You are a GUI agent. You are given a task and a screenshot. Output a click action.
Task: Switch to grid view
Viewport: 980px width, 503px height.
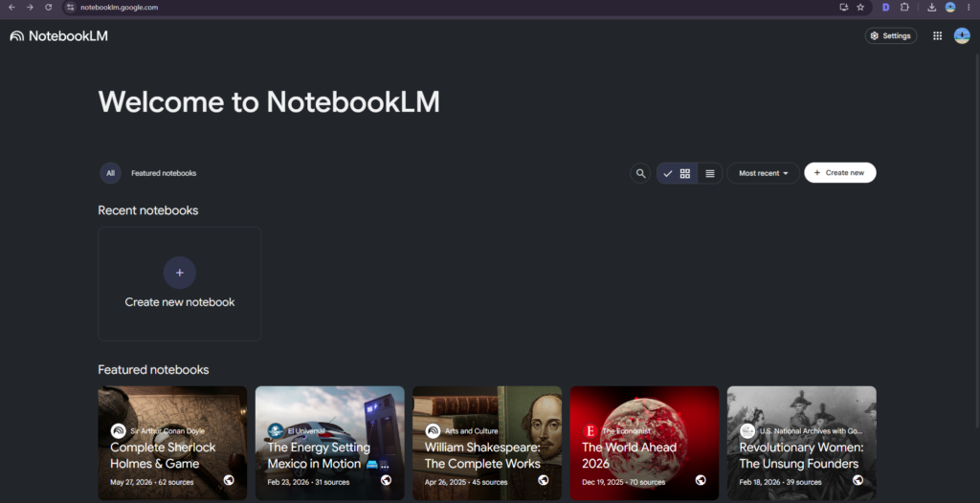coord(677,173)
